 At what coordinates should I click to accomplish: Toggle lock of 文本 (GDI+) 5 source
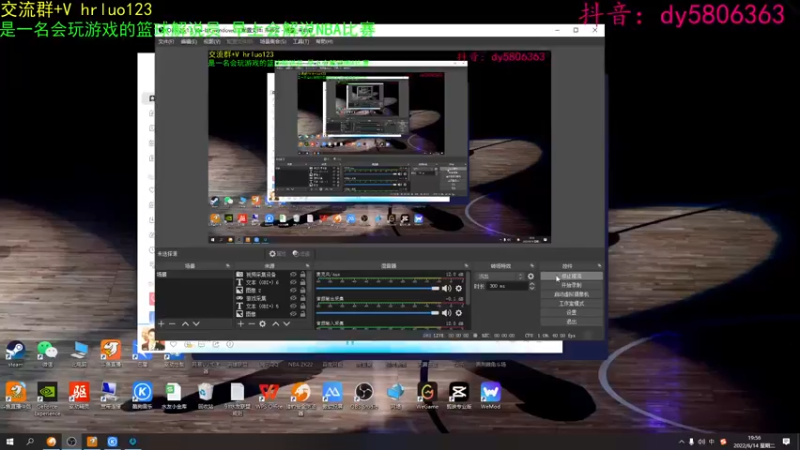click(303, 306)
